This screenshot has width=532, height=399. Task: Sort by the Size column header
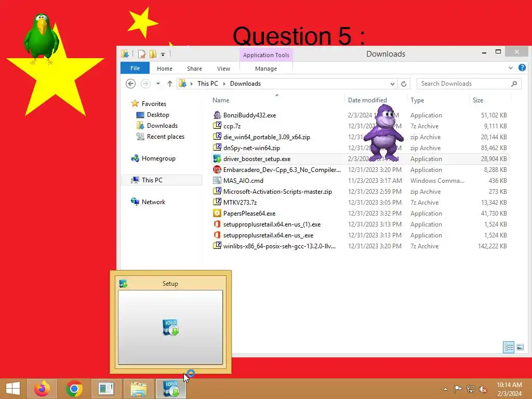(x=490, y=100)
